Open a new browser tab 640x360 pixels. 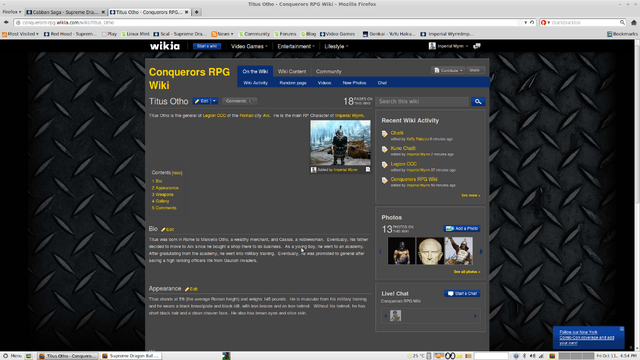pyautogui.click(x=197, y=12)
